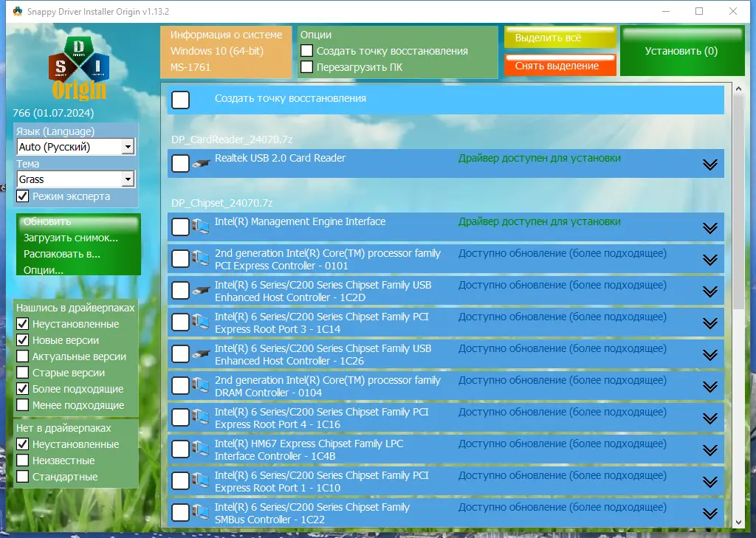This screenshot has height=538, width=756.
Task: Toggle 'Режим эксперта' checkbox
Action: tap(23, 196)
